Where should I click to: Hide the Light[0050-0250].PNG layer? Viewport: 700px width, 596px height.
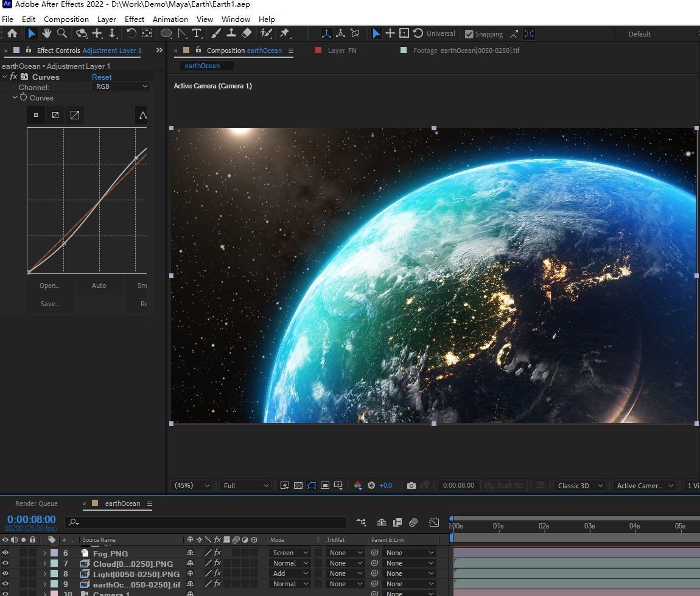coord(5,573)
